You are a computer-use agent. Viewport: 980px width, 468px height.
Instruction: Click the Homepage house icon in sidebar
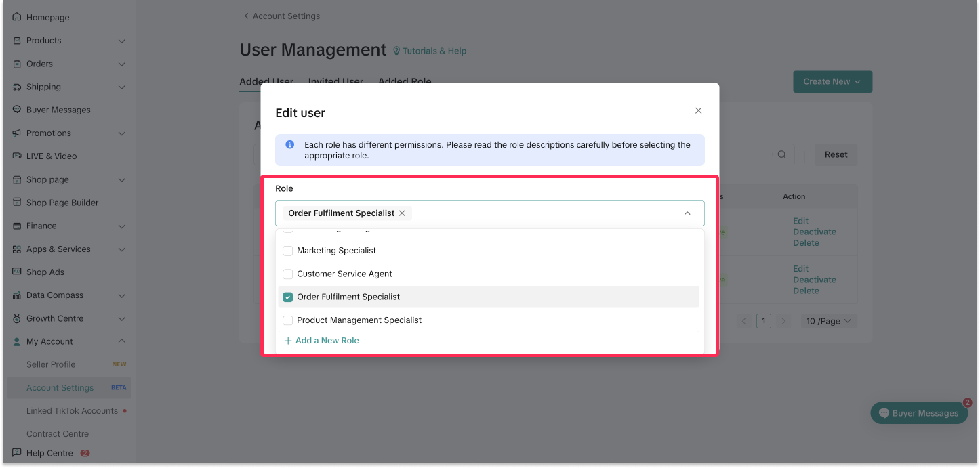[x=17, y=17]
